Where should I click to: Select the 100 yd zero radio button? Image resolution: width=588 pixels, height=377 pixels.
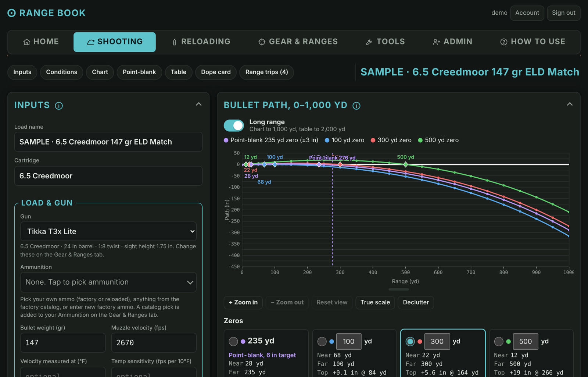[322, 341]
